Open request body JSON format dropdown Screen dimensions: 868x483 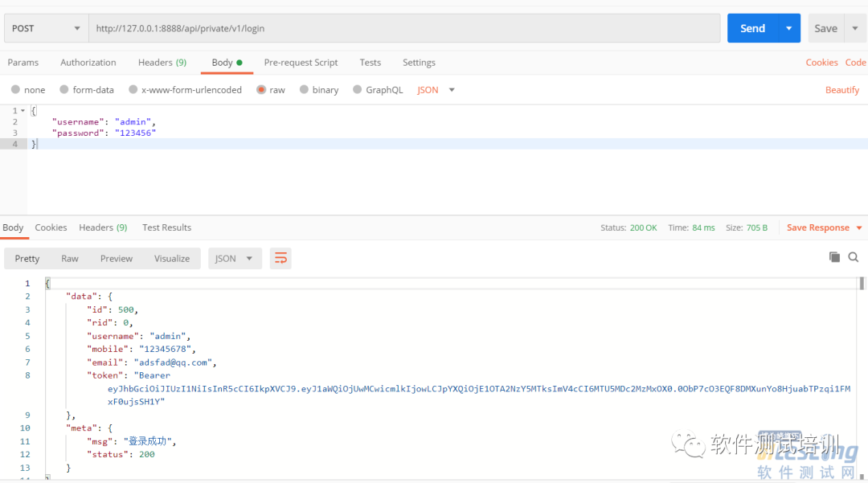point(436,90)
